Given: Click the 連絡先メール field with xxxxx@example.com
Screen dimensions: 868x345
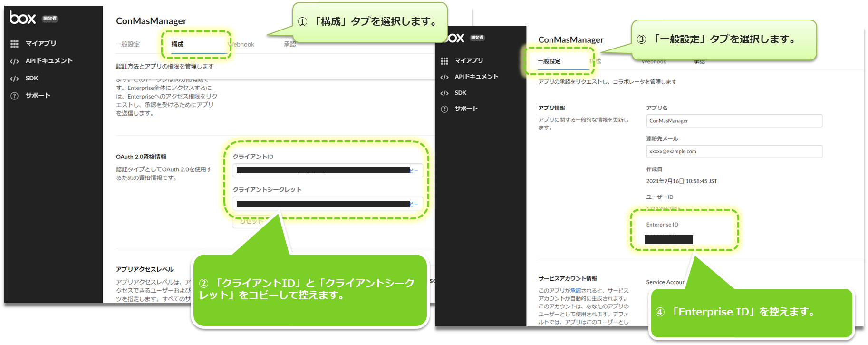Looking at the screenshot, I should (x=733, y=151).
